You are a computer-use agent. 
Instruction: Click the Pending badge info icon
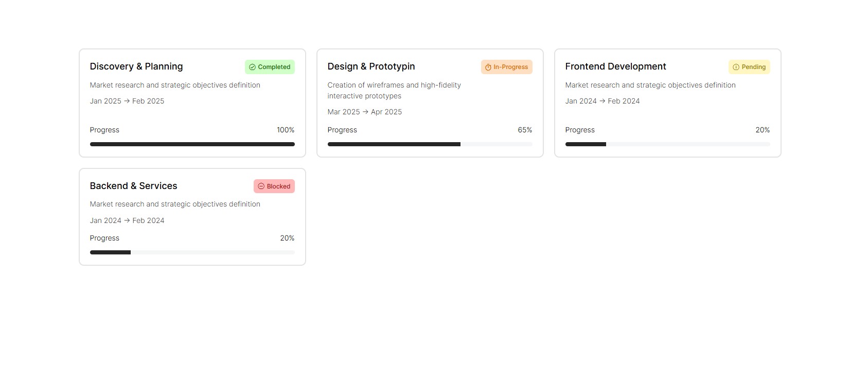tap(736, 67)
